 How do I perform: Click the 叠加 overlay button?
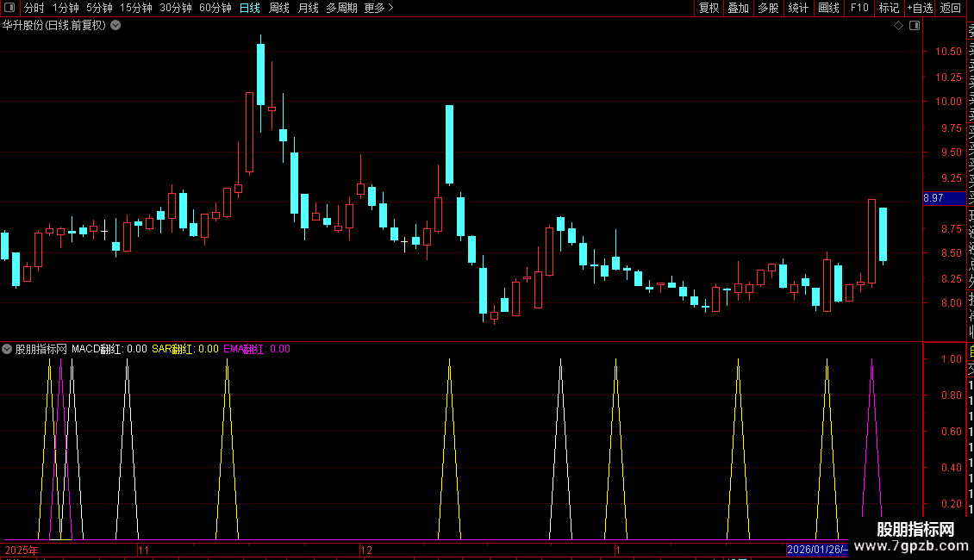[x=739, y=8]
